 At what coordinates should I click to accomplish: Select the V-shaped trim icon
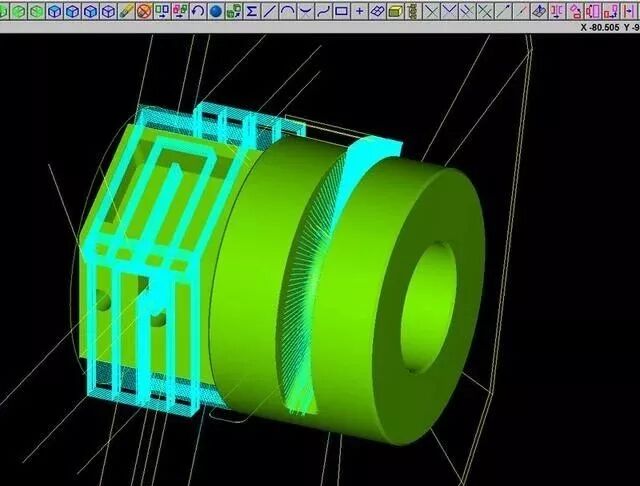pos(449,11)
